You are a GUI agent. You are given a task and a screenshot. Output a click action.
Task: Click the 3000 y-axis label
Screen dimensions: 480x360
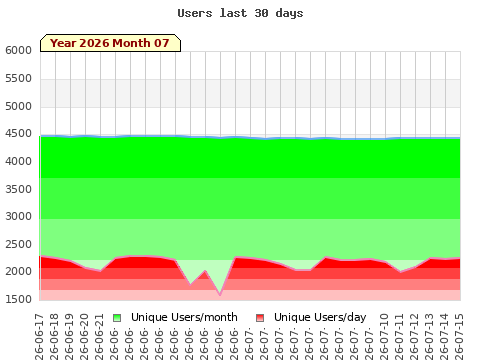18,216
